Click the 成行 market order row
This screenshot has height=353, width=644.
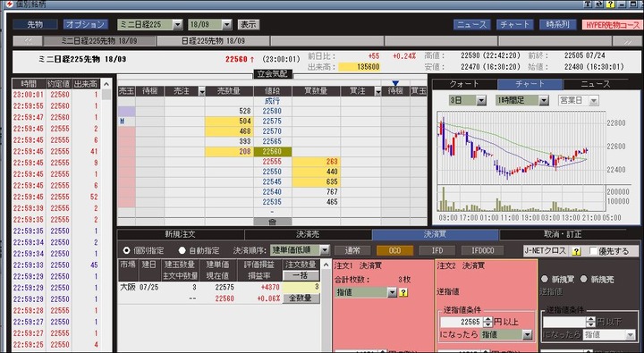point(272,101)
